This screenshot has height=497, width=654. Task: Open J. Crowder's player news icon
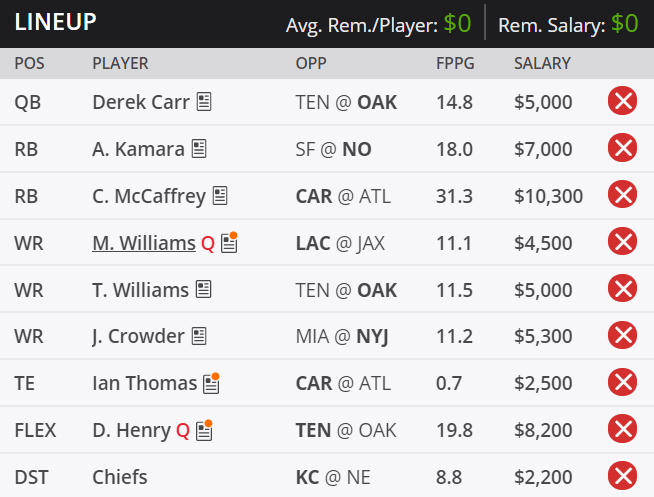[199, 336]
